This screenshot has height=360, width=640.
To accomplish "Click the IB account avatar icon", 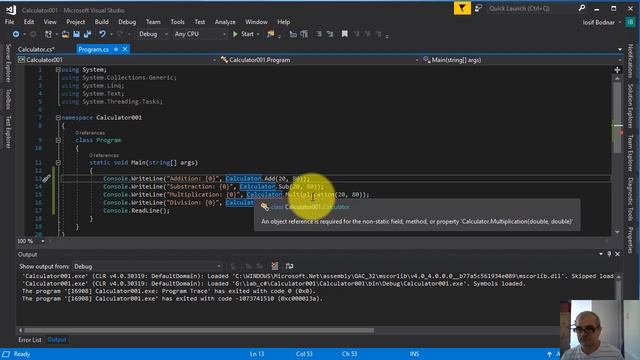I will [x=630, y=22].
